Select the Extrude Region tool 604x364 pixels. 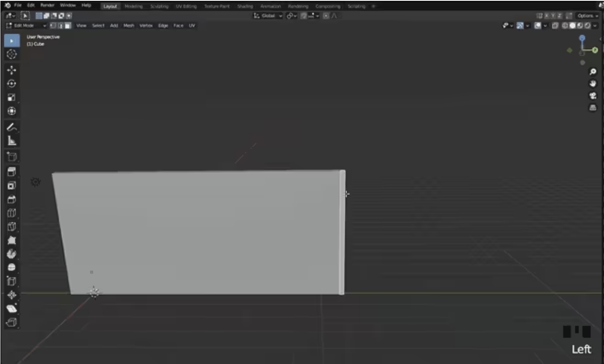pos(12,172)
